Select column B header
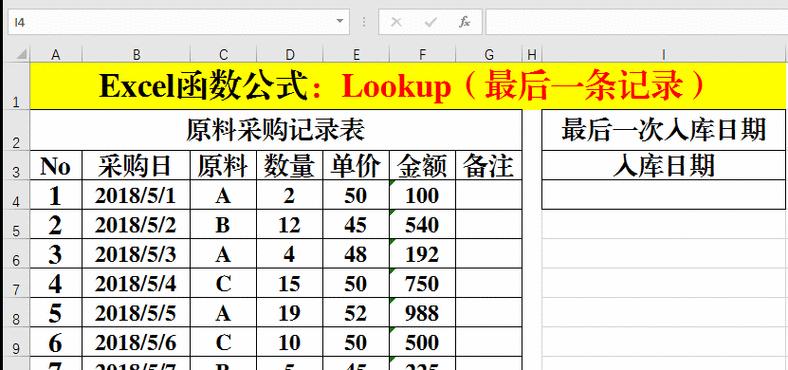788x370 pixels. point(136,54)
